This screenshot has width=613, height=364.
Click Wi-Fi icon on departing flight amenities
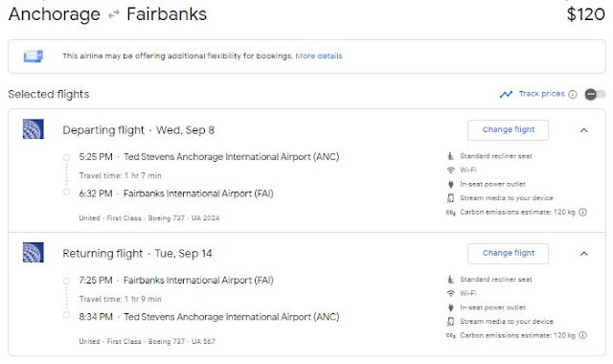point(451,171)
